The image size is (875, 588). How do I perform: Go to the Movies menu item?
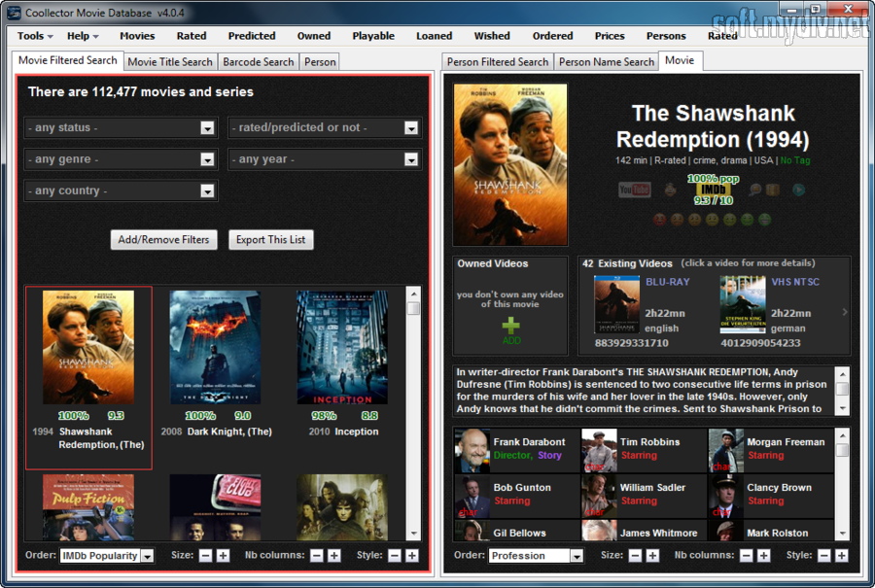point(137,36)
